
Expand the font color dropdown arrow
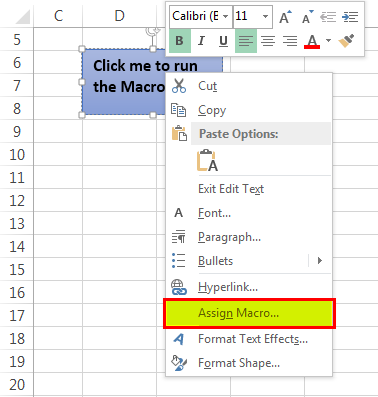(328, 41)
